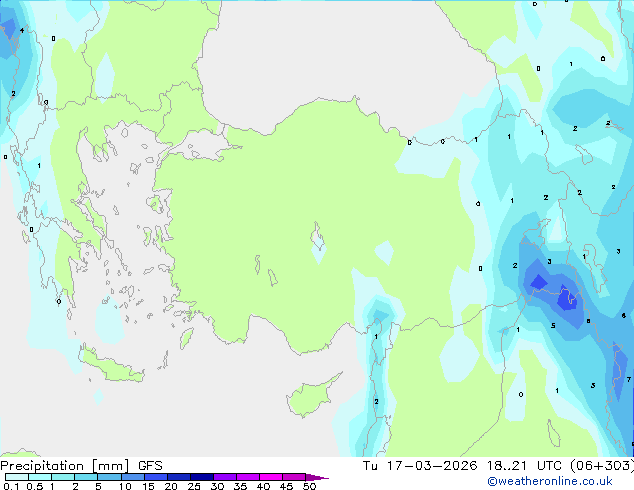This screenshot has width=634, height=490.
Task: Pick the 15–20 mm legend color box
Action: pyautogui.click(x=155, y=477)
